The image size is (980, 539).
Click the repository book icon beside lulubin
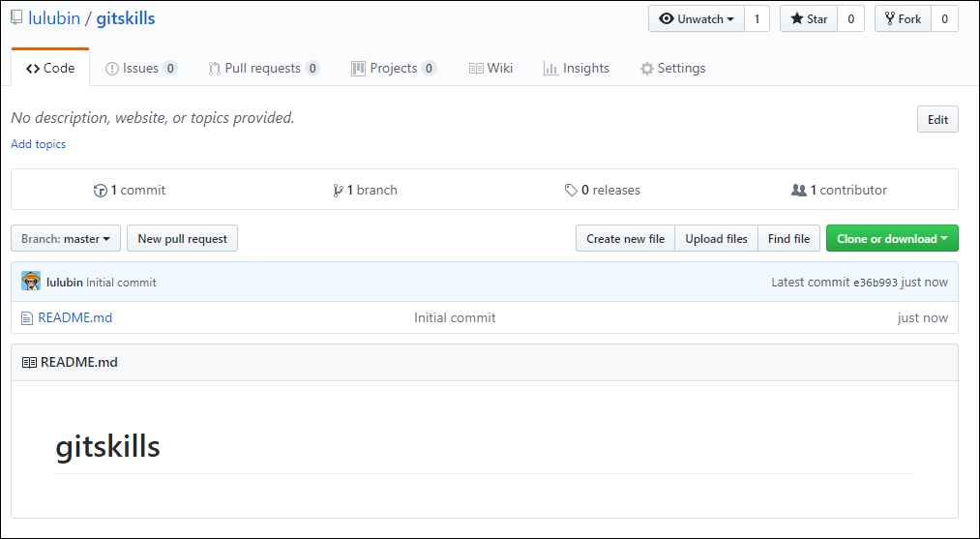[16, 18]
